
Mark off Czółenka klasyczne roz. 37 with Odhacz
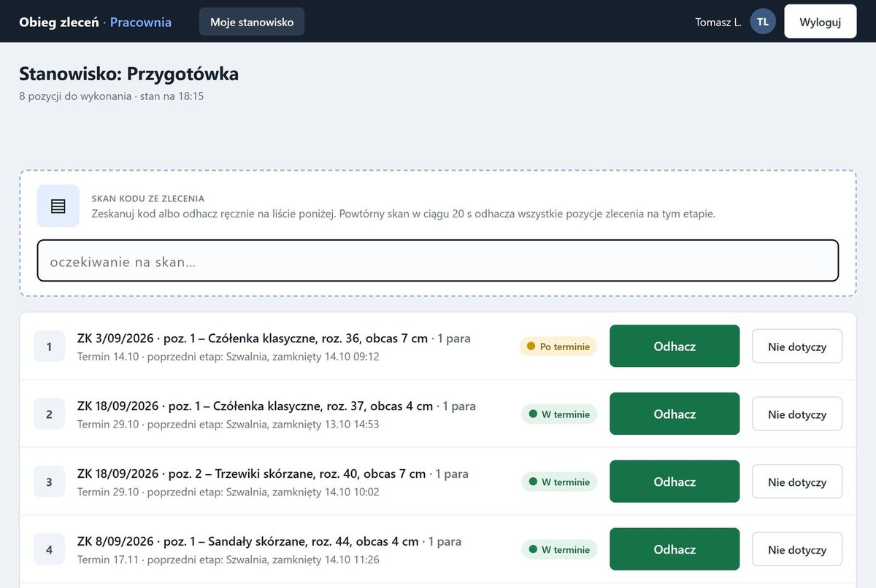[x=675, y=414]
